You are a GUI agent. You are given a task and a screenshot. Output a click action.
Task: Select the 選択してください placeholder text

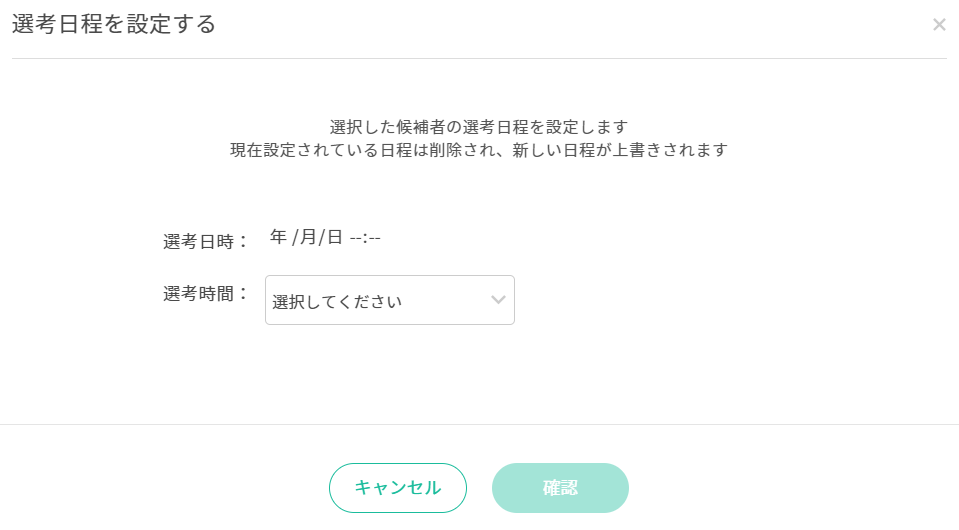pyautogui.click(x=337, y=301)
